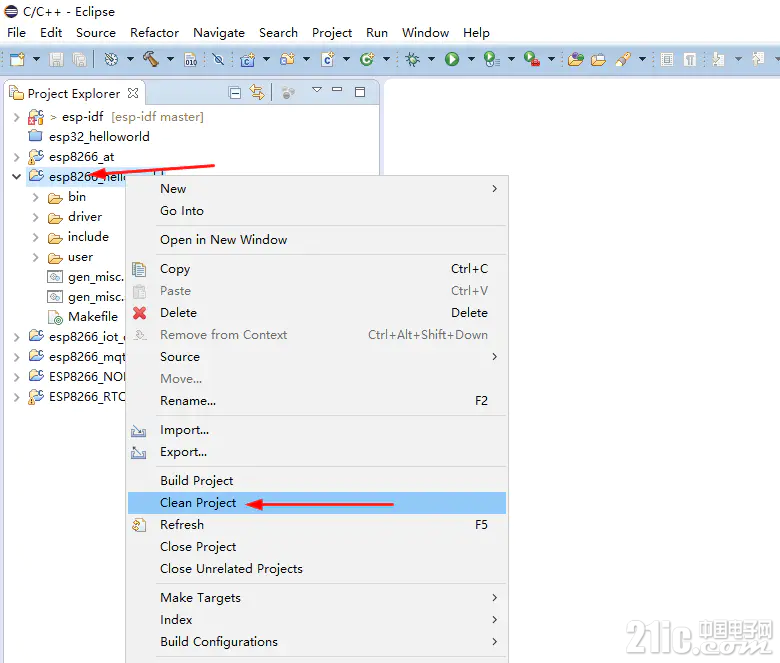
Task: Click the New Source Folder icon
Action: (x=288, y=59)
